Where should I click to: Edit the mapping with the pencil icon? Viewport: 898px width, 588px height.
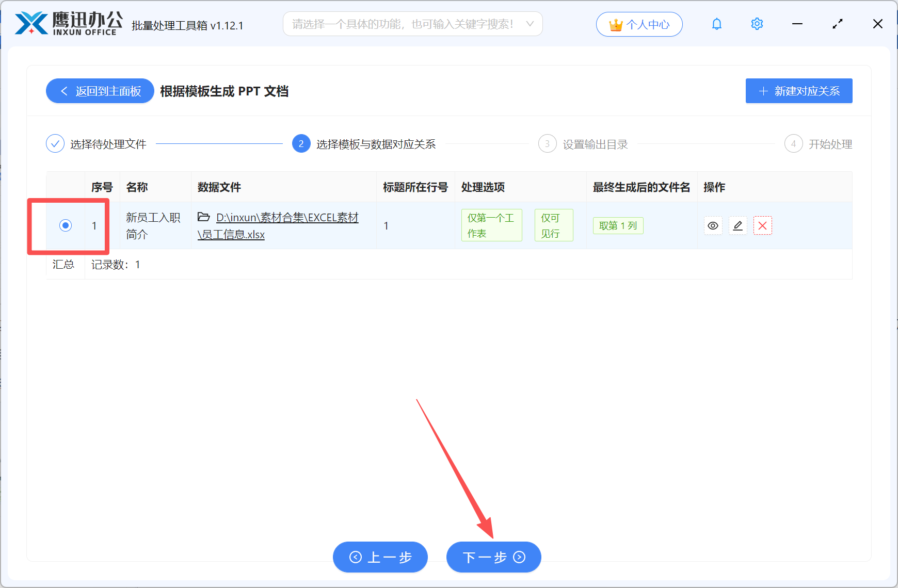coord(737,225)
